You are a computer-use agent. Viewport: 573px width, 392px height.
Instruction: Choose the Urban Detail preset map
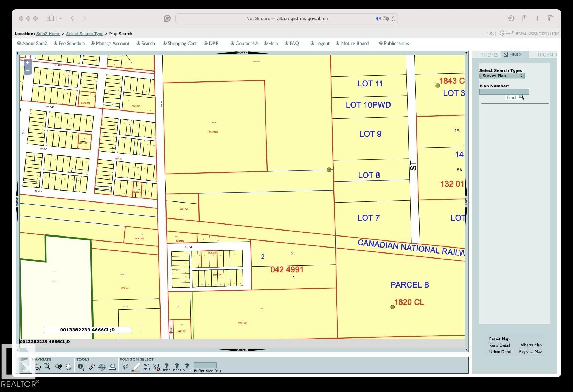tap(500, 352)
